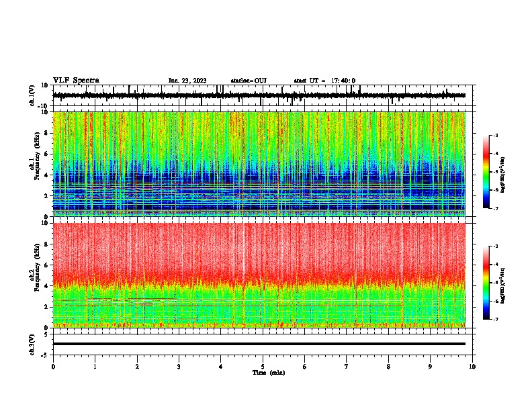Click inside the ch.2 spectrogram panel
The image size is (532, 411).
coord(259,275)
